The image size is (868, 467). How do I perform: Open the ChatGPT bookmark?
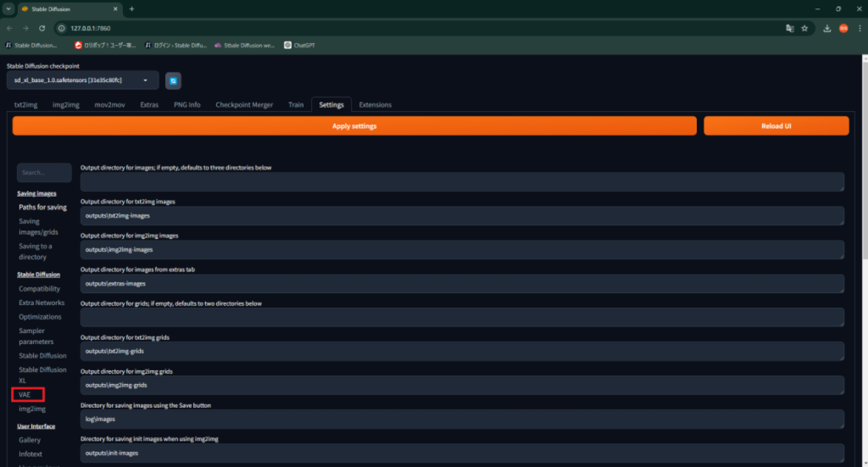[303, 45]
